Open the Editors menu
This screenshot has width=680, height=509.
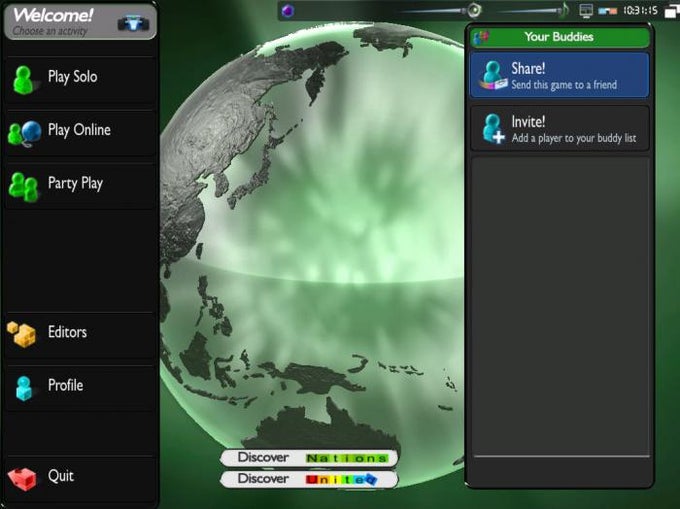(x=80, y=334)
